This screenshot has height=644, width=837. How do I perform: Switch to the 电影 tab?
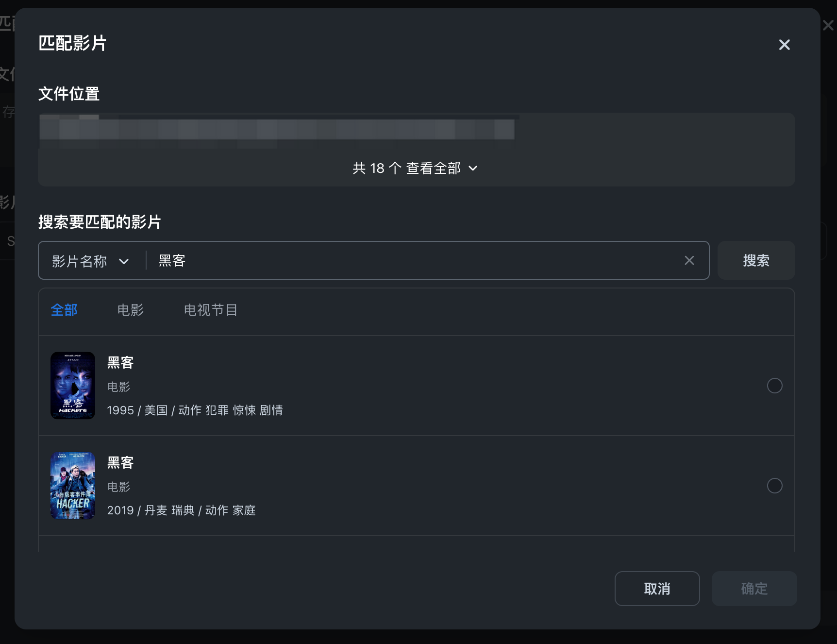point(131,310)
